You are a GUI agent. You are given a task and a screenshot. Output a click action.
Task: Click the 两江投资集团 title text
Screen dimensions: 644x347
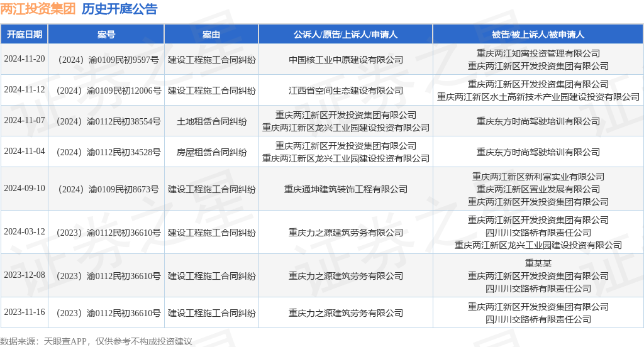[38, 9]
